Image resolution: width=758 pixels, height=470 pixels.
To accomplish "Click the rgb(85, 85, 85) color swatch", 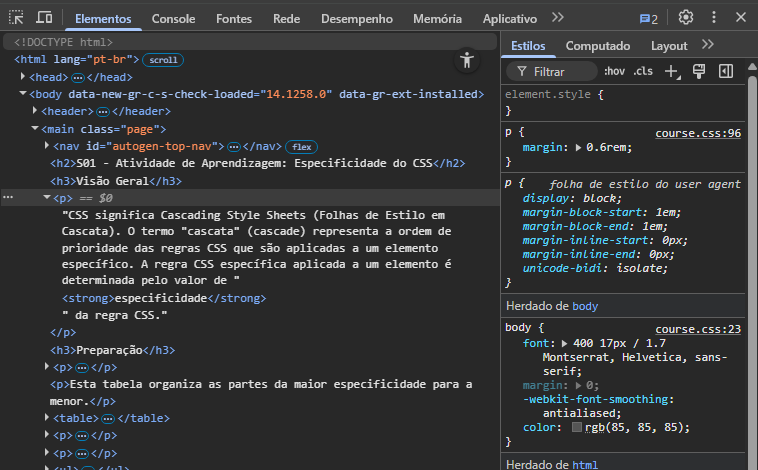I will click(x=577, y=427).
